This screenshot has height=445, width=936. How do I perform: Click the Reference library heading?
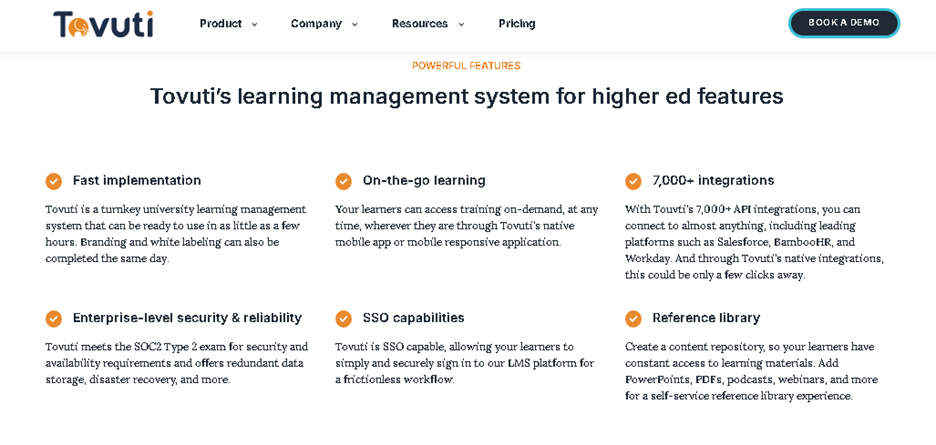coord(706,318)
